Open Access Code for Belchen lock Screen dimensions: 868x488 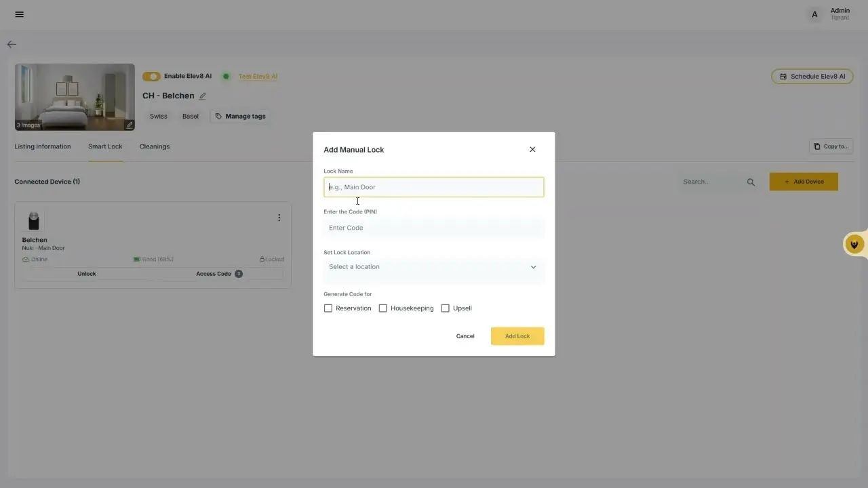[219, 274]
